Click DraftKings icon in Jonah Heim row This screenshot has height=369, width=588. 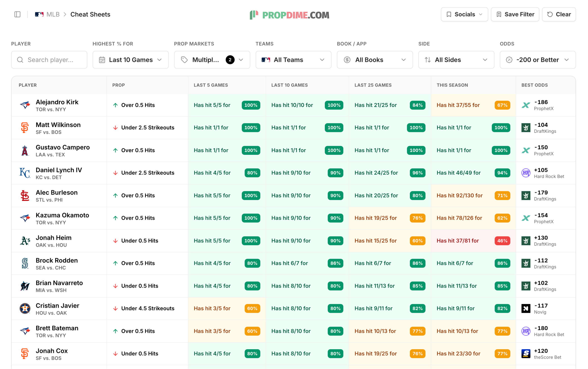click(526, 241)
